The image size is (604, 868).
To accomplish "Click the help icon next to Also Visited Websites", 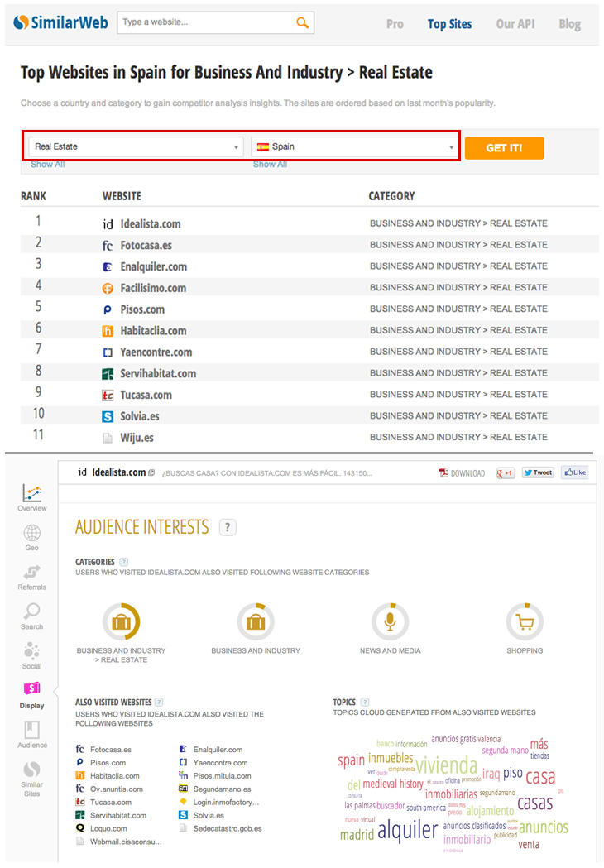I will [159, 702].
